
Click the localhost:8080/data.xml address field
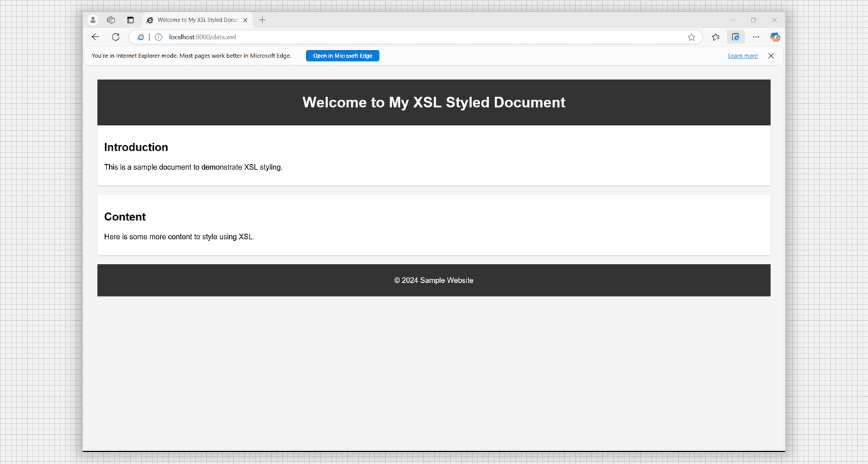pyautogui.click(x=407, y=37)
